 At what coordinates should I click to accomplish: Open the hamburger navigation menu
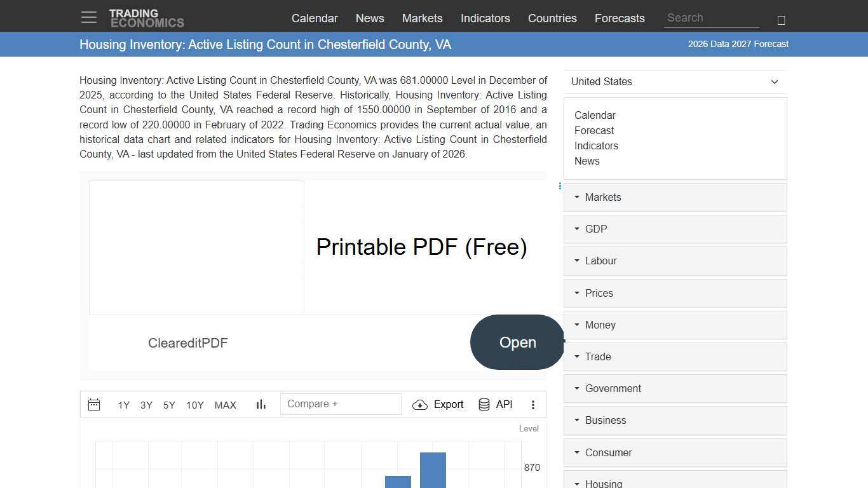pos(89,18)
